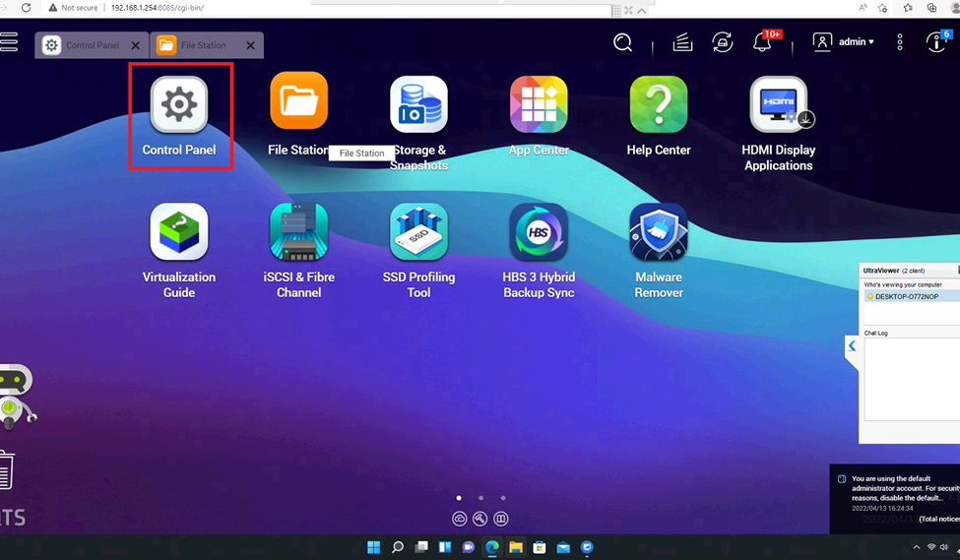Open Storage & Snapshots app
This screenshot has width=960, height=560.
click(418, 104)
